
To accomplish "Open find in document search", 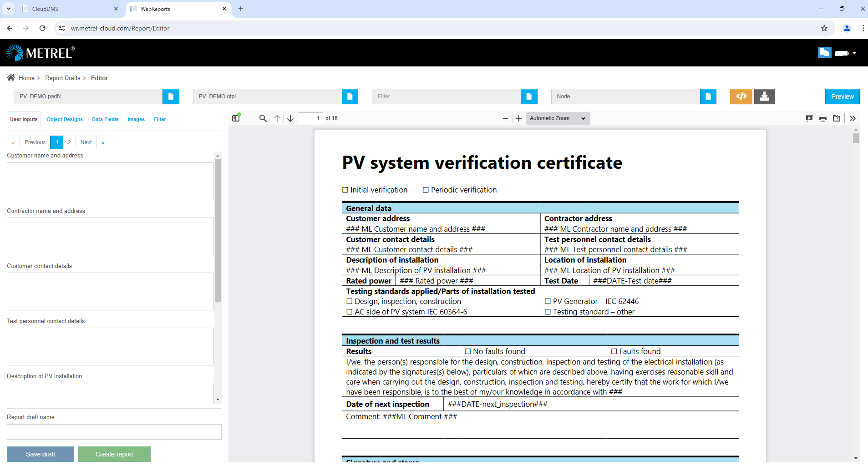I will (263, 118).
